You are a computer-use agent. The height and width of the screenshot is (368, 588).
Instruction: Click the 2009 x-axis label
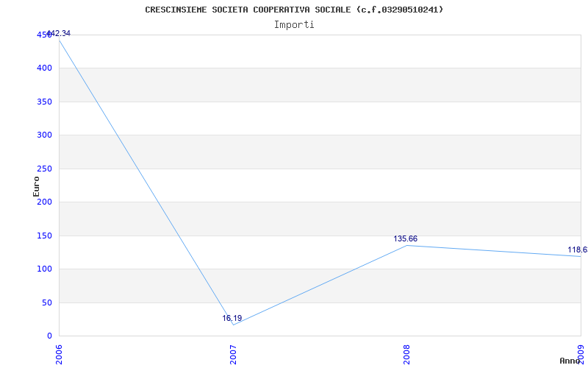581,355
